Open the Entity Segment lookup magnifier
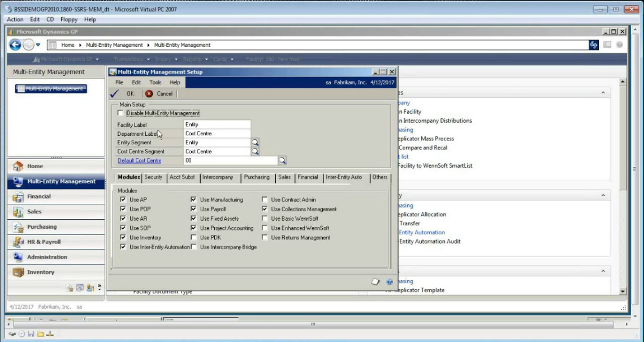 click(255, 142)
